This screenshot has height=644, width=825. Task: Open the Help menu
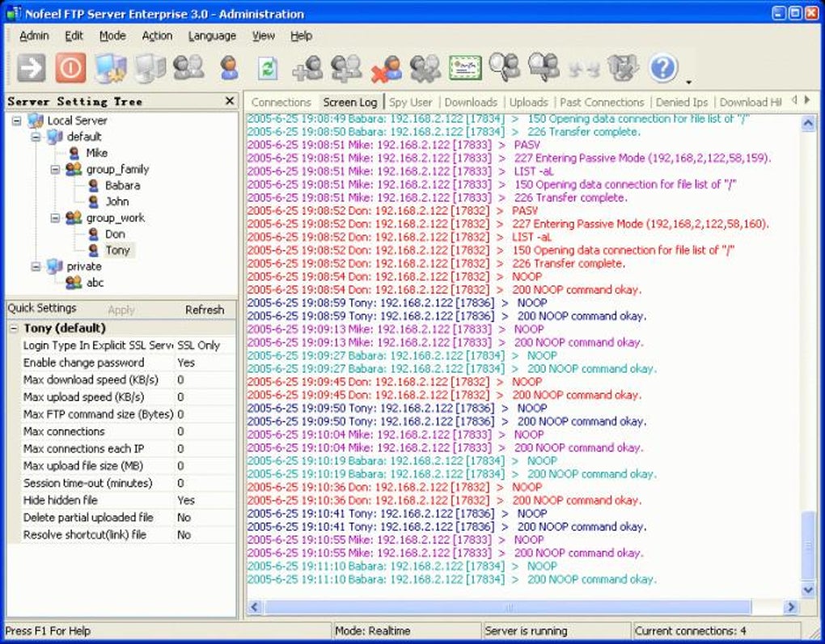click(x=301, y=36)
